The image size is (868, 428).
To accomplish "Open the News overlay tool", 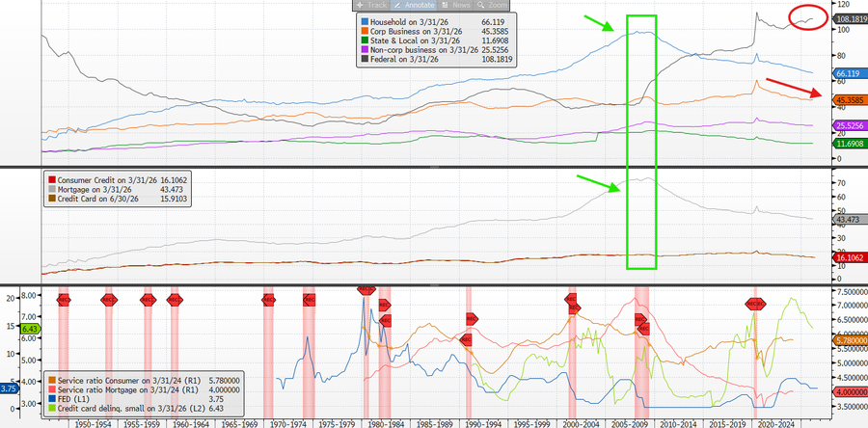I will click(455, 5).
